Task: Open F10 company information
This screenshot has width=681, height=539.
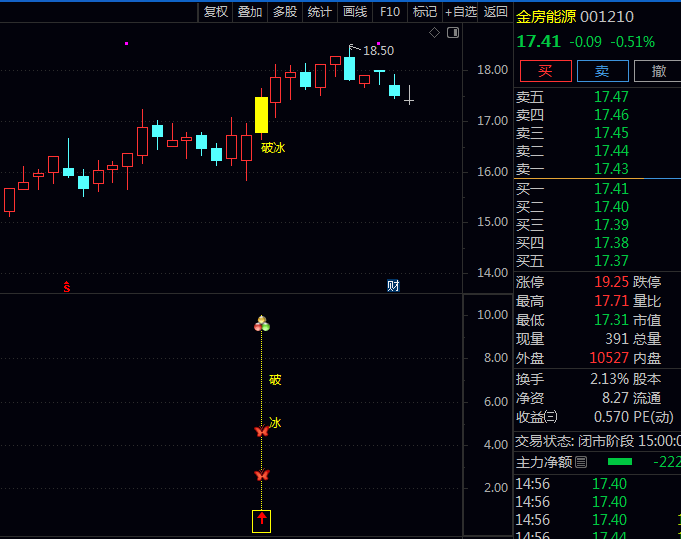Action: [390, 12]
